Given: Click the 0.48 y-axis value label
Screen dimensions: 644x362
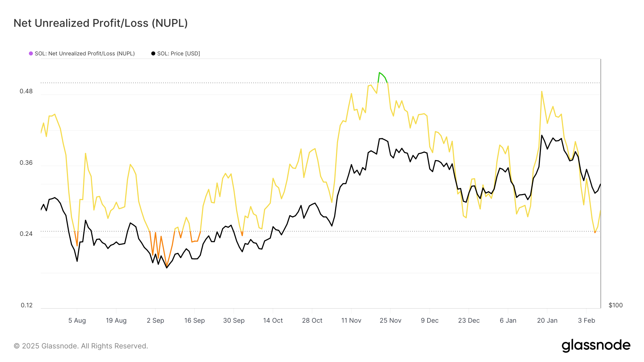Looking at the screenshot, I should (26, 91).
